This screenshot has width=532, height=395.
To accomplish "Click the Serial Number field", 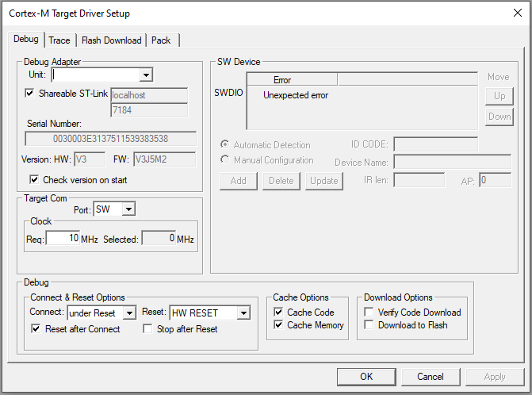I will (111, 139).
